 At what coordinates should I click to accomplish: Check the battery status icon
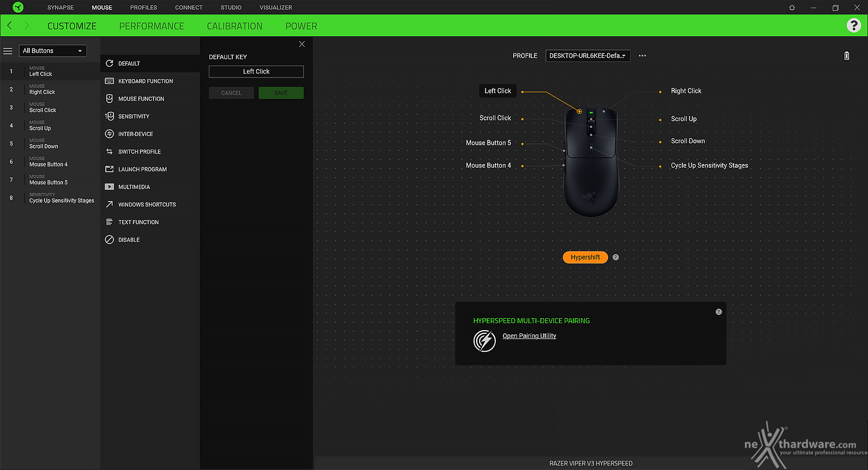point(847,56)
